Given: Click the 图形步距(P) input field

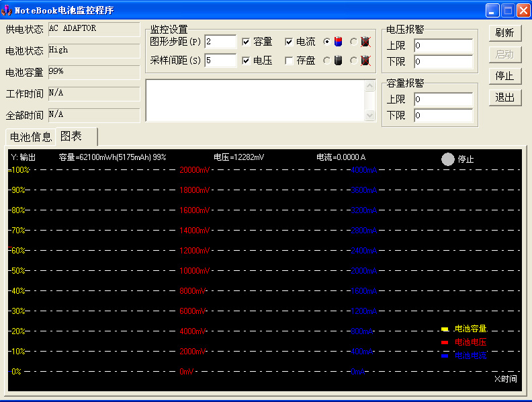Looking at the screenshot, I should pos(220,42).
